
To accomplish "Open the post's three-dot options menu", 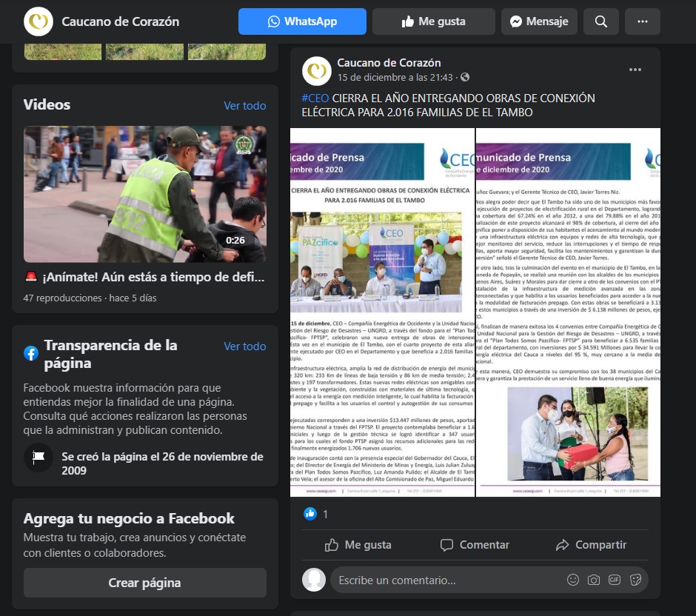I will (635, 70).
